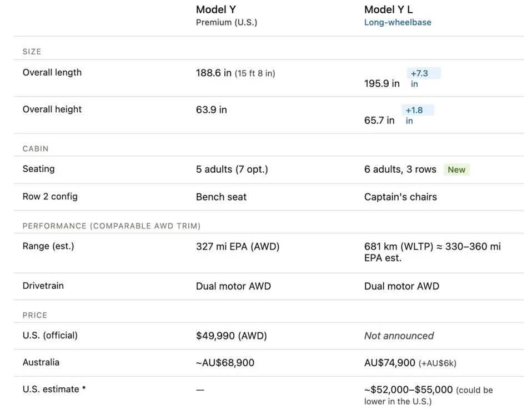Click the Bench seat value

tap(221, 197)
